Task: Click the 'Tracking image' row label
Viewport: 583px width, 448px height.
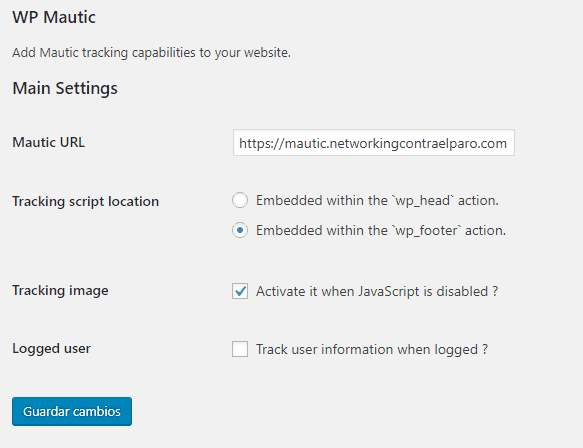Action: 60,290
